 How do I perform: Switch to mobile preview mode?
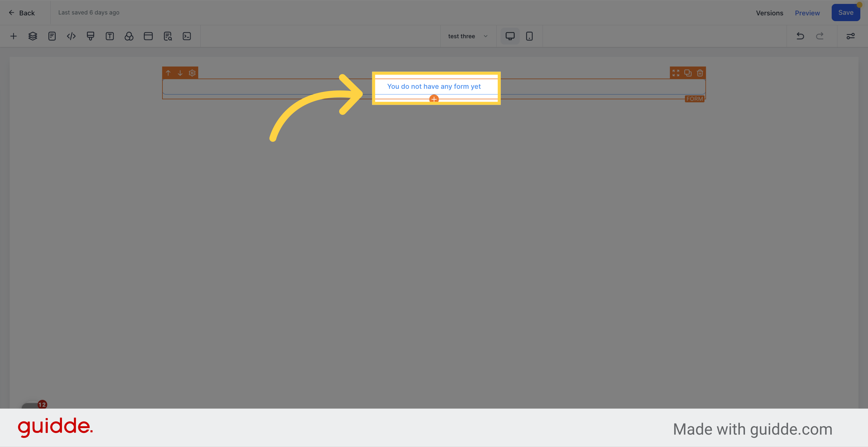[529, 36]
